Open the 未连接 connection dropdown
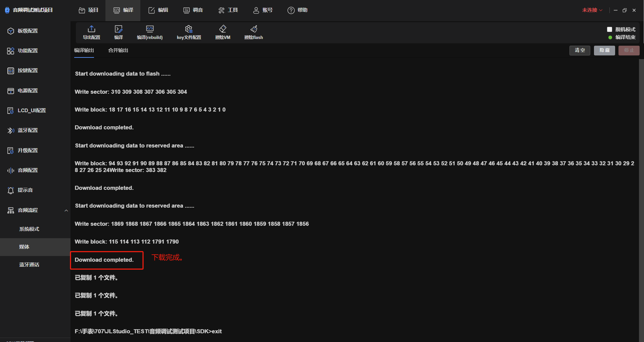The image size is (644, 342). pos(592,10)
